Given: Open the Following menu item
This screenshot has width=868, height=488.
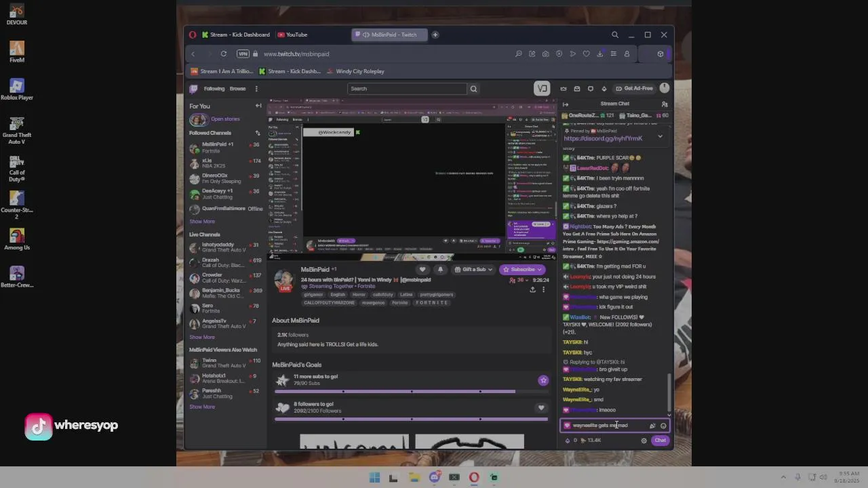Looking at the screenshot, I should click(x=214, y=89).
